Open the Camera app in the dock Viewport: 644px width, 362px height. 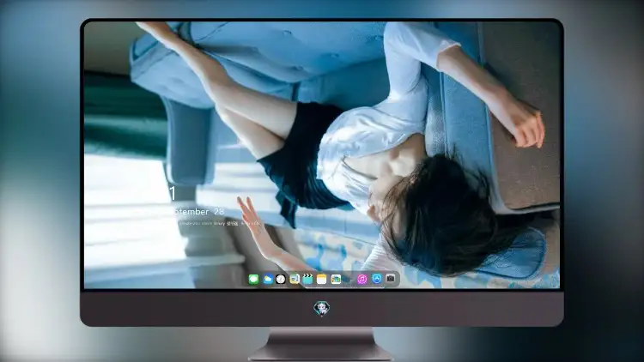(391, 279)
